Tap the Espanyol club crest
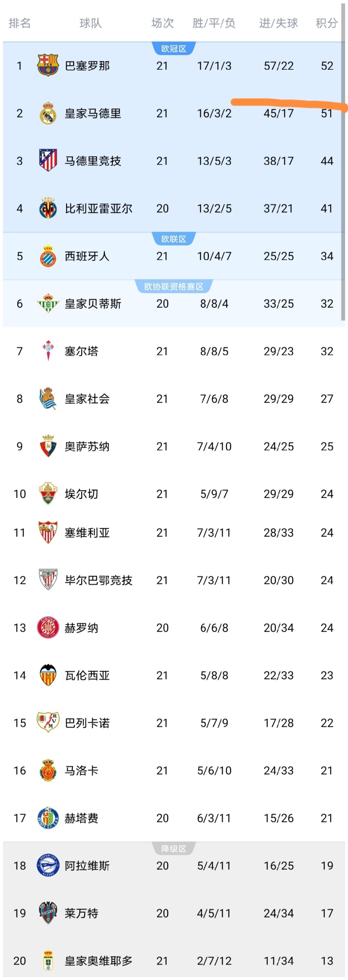348x980 pixels. (48, 256)
